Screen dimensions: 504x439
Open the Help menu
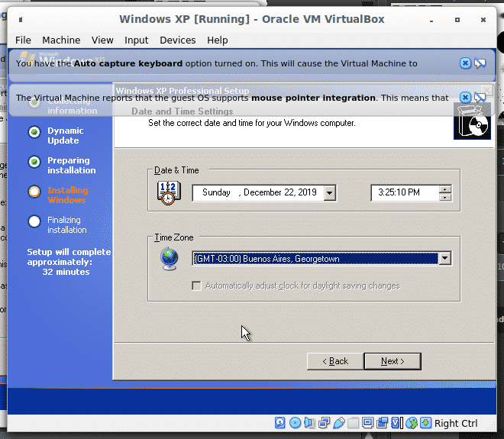point(218,40)
